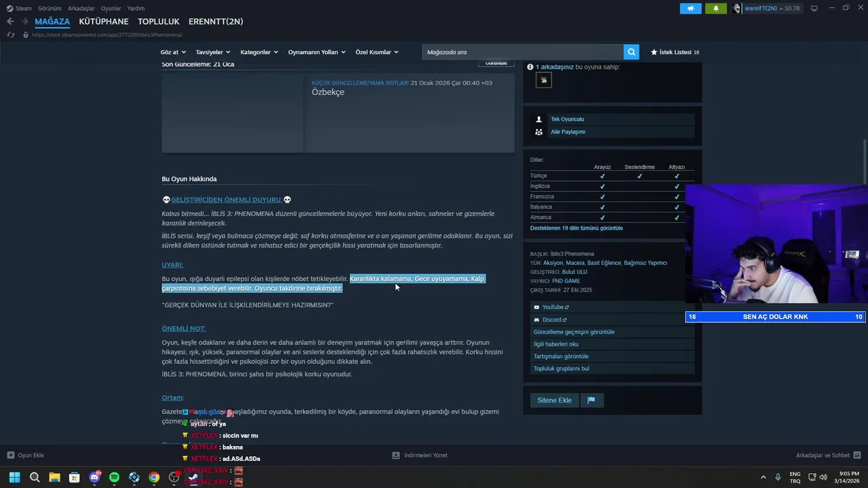
Task: Click the store URL address text
Action: point(106,35)
